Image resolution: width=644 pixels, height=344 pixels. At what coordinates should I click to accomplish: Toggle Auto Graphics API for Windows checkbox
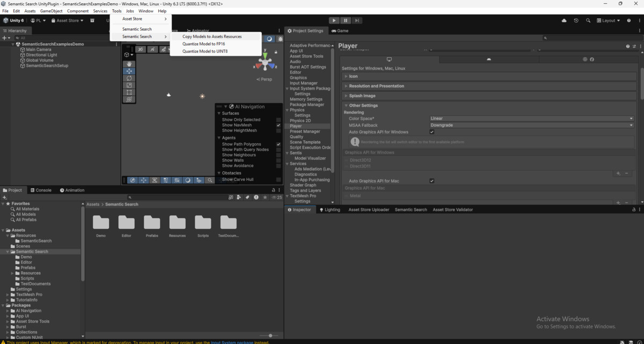pos(432,131)
